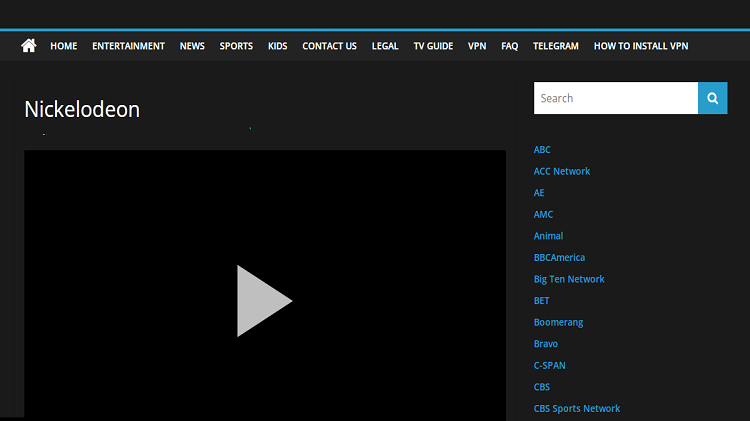
Task: Open the TELEGRAM link in navigation
Action: [555, 46]
